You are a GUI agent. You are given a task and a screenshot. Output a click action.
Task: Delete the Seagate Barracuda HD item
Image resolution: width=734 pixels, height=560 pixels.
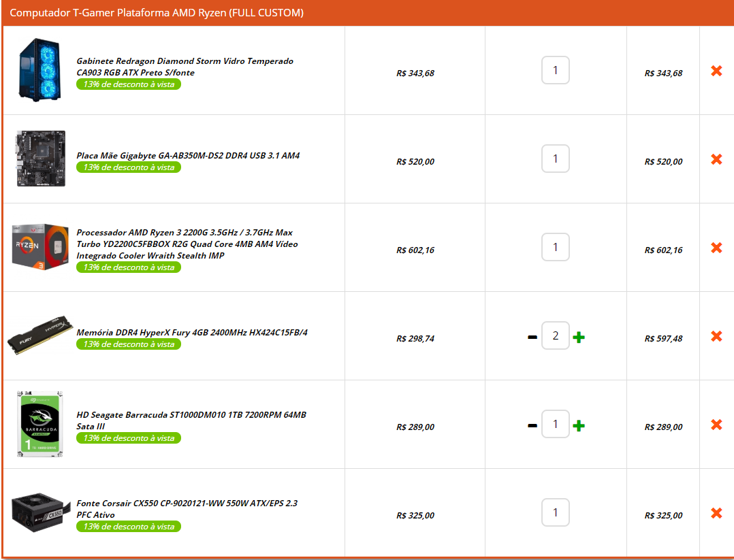[716, 425]
